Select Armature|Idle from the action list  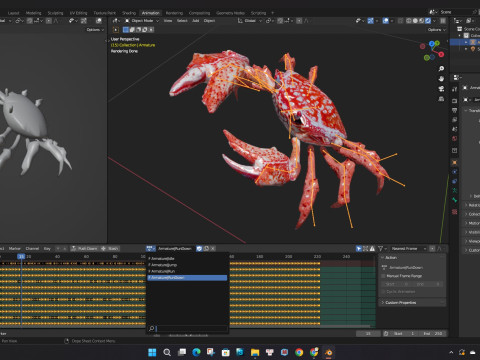coord(187,259)
